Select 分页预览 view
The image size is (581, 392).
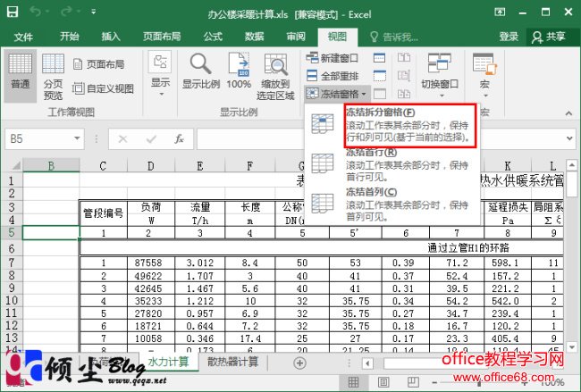click(x=53, y=77)
